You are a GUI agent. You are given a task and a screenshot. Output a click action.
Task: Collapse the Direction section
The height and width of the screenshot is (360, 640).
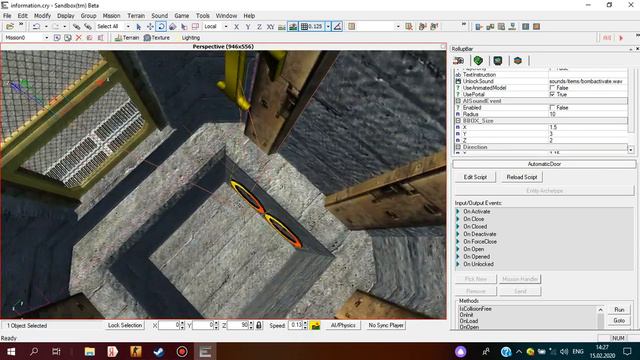point(458,147)
